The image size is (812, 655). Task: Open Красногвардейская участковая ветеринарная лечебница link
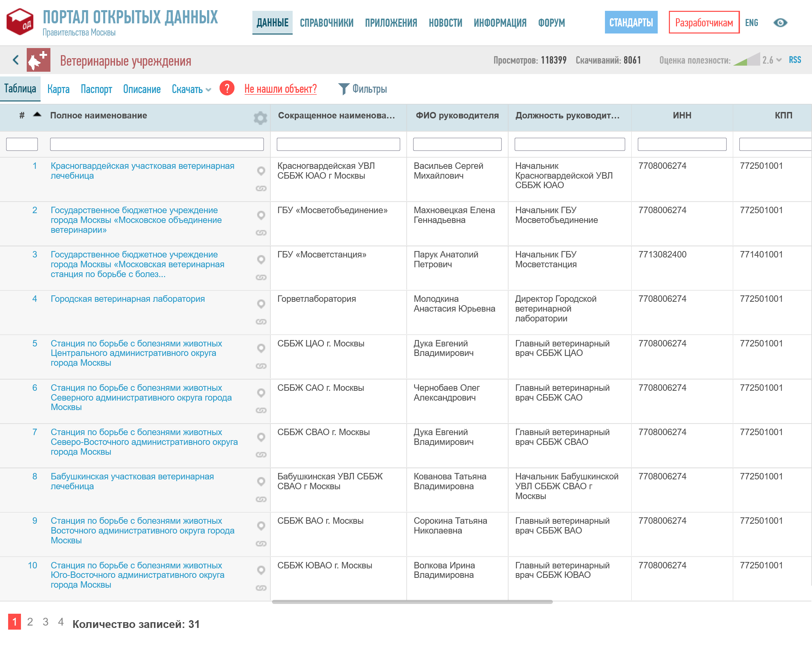(143, 171)
